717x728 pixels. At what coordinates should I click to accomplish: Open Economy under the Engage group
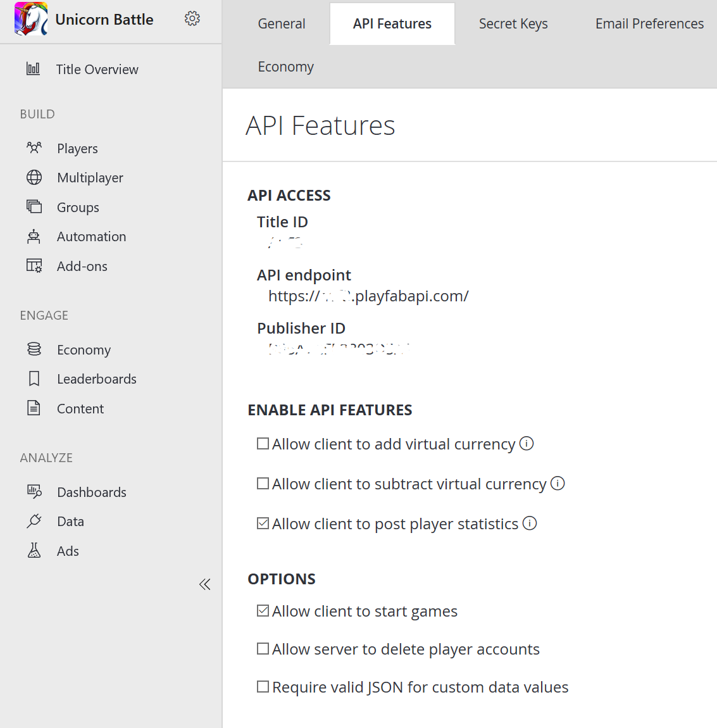coord(84,349)
